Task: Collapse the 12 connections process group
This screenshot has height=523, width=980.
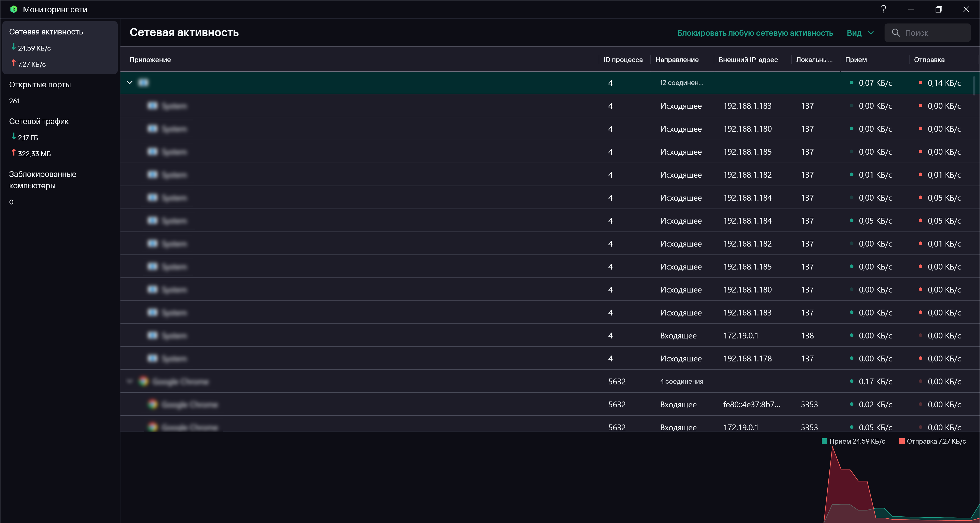Action: (130, 82)
